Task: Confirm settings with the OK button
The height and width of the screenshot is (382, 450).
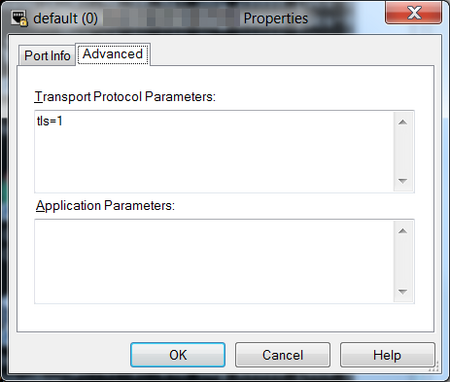Action: (x=178, y=355)
